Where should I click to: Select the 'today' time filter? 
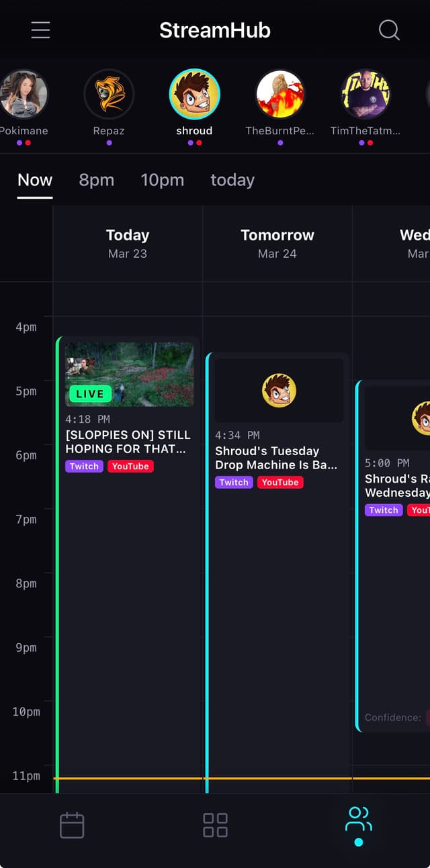[x=232, y=179]
